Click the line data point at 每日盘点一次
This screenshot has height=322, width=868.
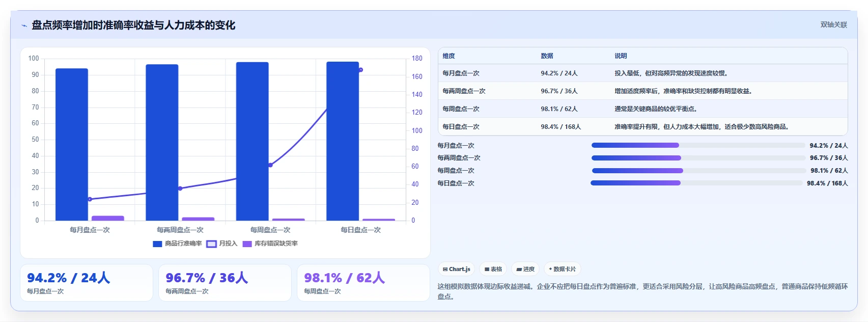[x=360, y=70]
